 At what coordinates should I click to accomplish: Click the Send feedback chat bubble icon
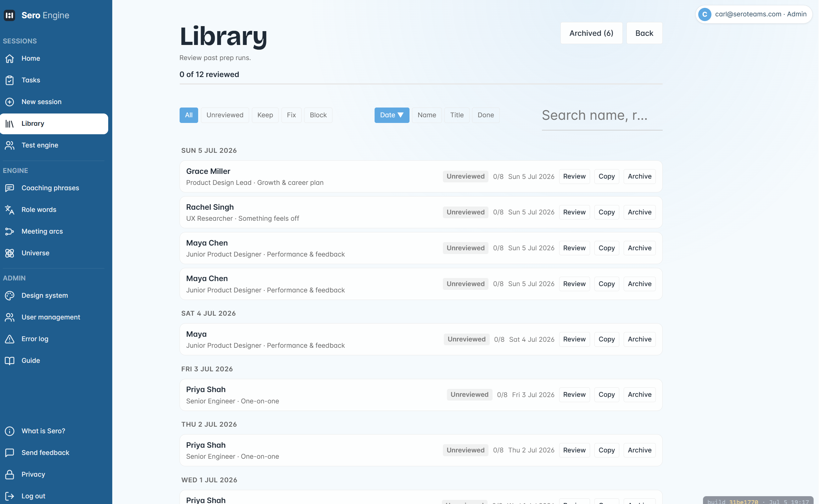point(10,453)
